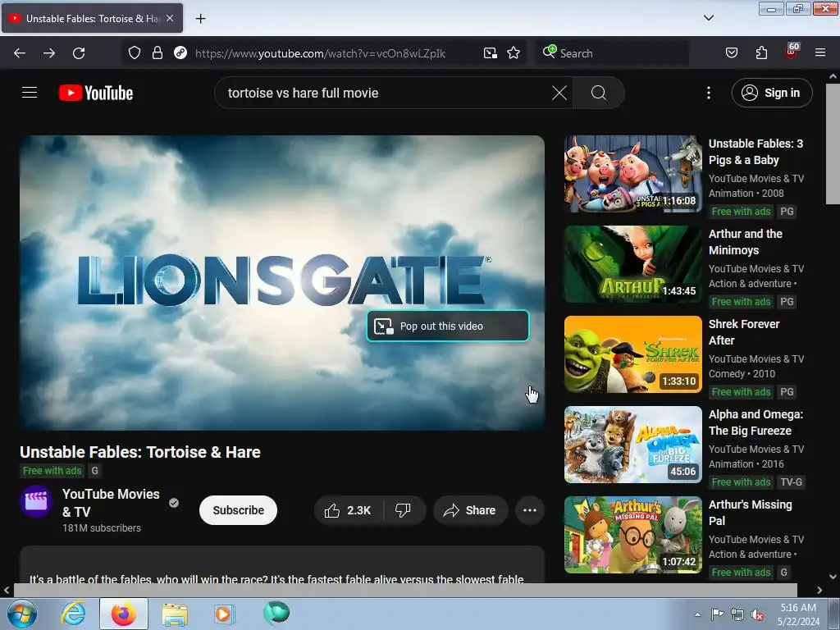
Task: Open the YouTube Movies & TV channel avatar
Action: (36, 501)
